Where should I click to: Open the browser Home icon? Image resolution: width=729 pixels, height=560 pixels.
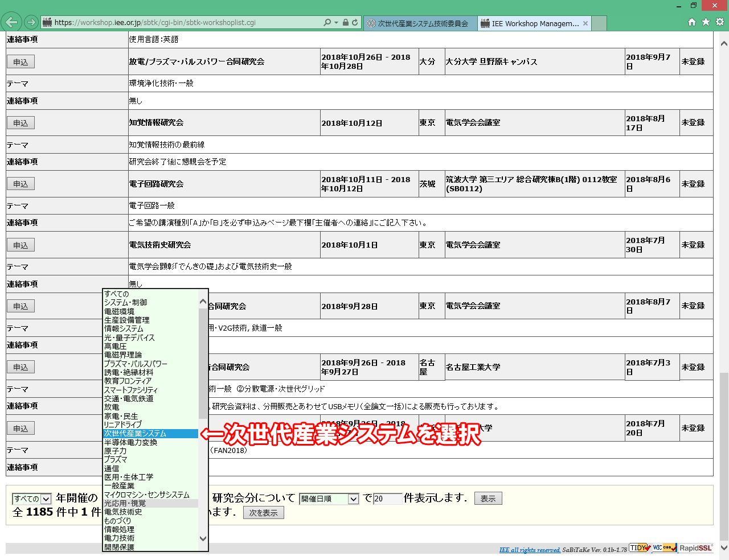(x=692, y=22)
